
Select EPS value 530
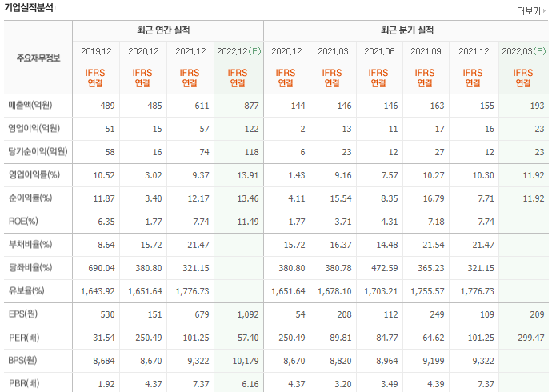pyautogui.click(x=107, y=314)
